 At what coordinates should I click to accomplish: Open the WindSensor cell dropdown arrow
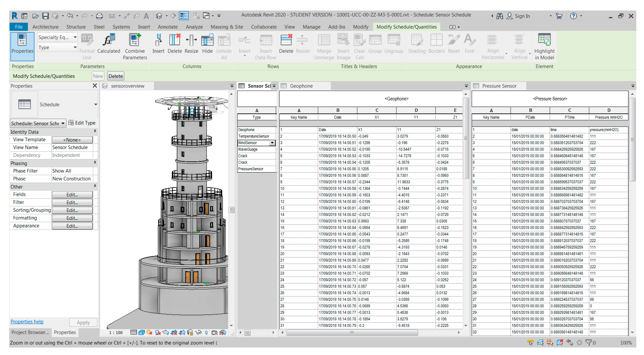point(272,143)
